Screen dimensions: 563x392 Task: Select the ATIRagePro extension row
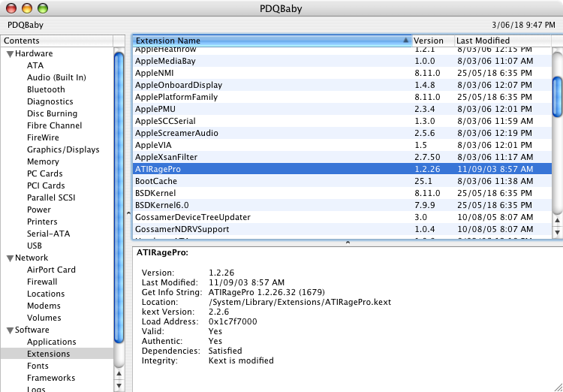point(342,169)
